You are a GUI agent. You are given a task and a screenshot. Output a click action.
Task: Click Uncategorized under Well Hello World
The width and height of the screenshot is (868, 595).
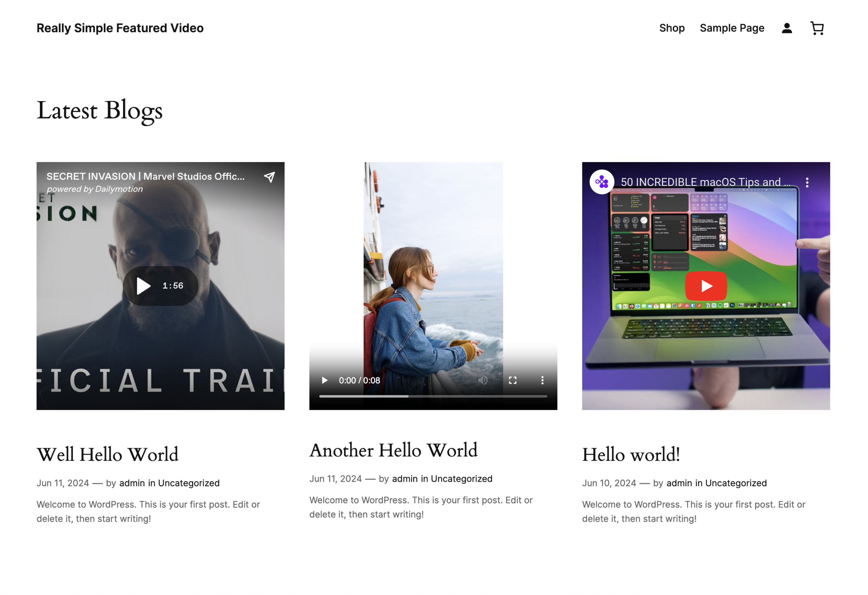tap(189, 483)
